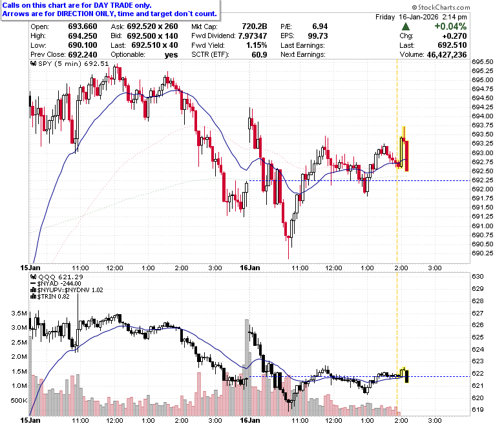Click the $NYUPV:$NYDNV histogram legend icon
Viewport: 504px width, 426px height.
pyautogui.click(x=33, y=290)
